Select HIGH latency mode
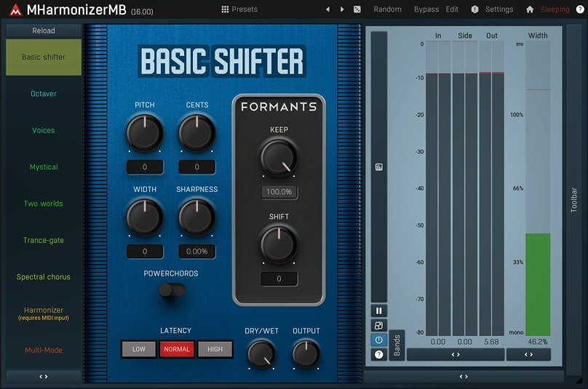Viewport: 588px width, 389px height. click(x=215, y=349)
